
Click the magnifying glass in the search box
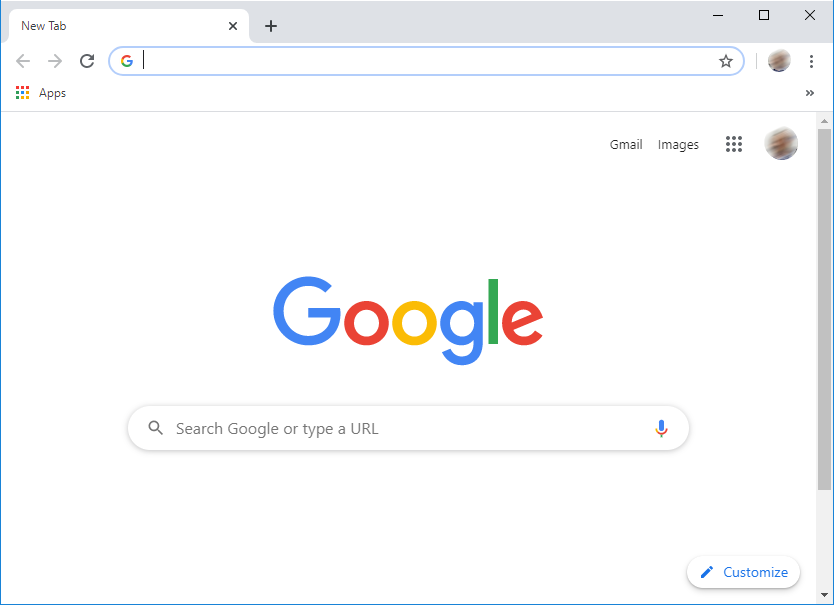[x=155, y=428]
